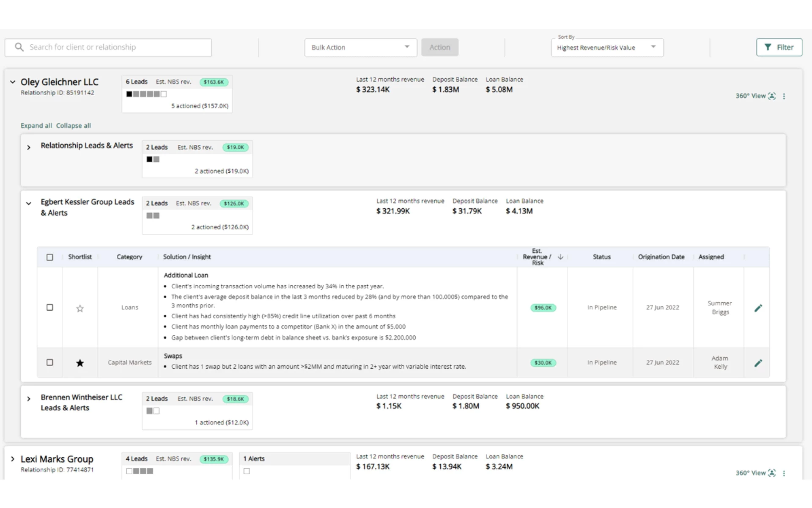Click the 5 actioned ($157.0K) text
The width and height of the screenshot is (812, 508).
point(200,106)
